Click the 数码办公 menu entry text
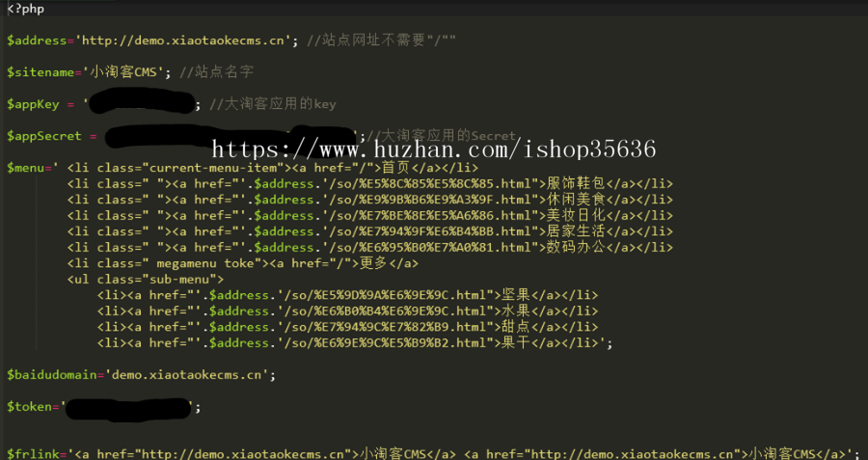The width and height of the screenshot is (868, 460). [x=574, y=248]
